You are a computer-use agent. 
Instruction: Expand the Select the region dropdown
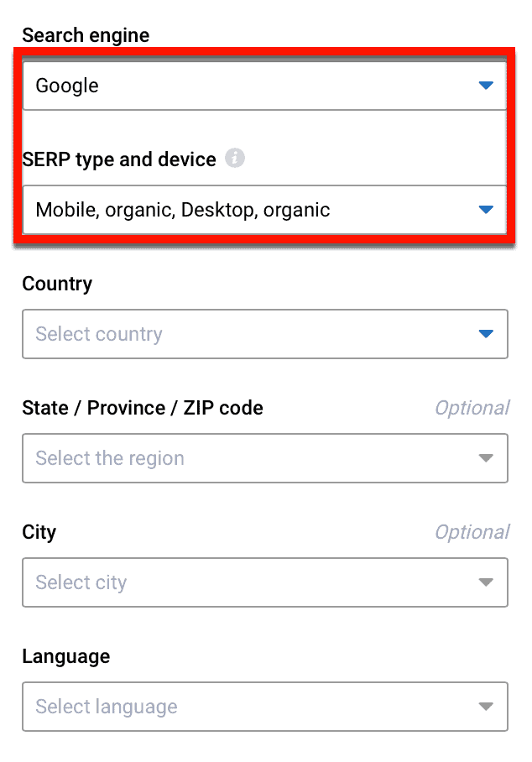tap(265, 458)
